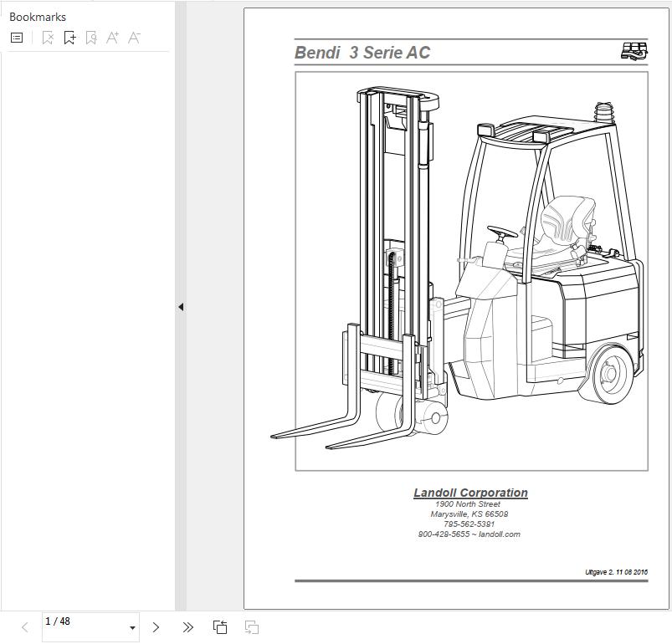The height and width of the screenshot is (644, 672).
Task: Click the Bendi 3 Serie AC title
Action: pos(362,53)
